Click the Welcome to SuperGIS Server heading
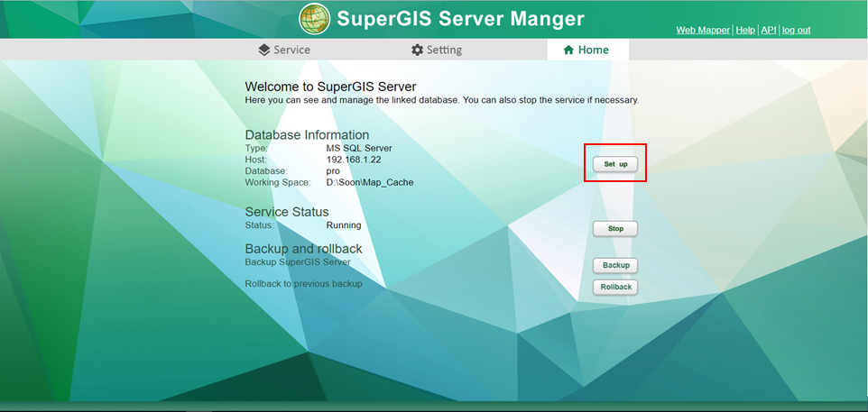 coord(330,87)
